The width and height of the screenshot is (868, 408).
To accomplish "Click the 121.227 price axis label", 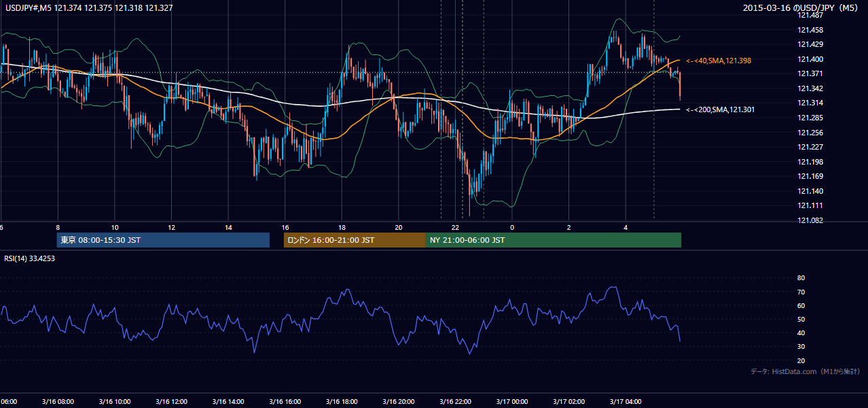I will click(x=809, y=147).
